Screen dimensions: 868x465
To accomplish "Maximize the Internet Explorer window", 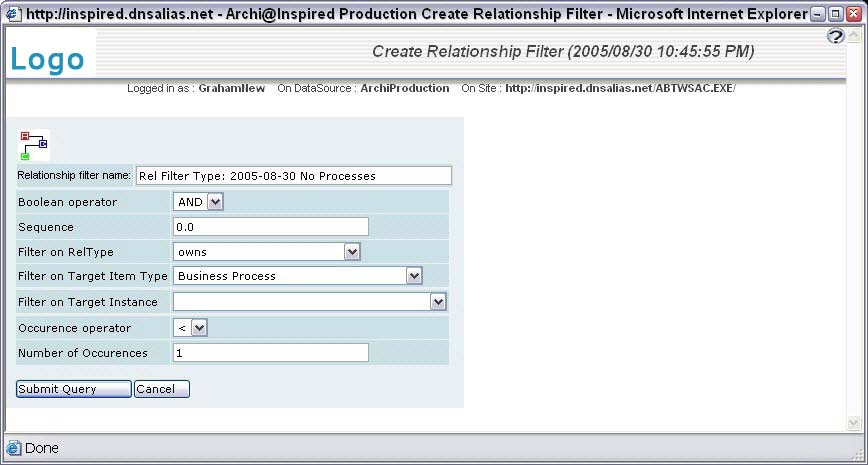I will coord(835,14).
